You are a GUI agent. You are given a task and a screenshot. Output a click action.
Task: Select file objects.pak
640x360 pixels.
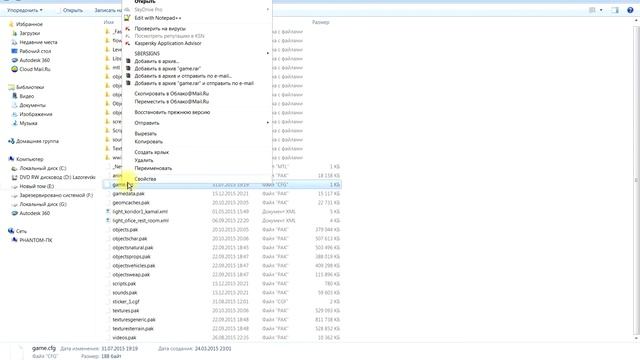pyautogui.click(x=125, y=229)
